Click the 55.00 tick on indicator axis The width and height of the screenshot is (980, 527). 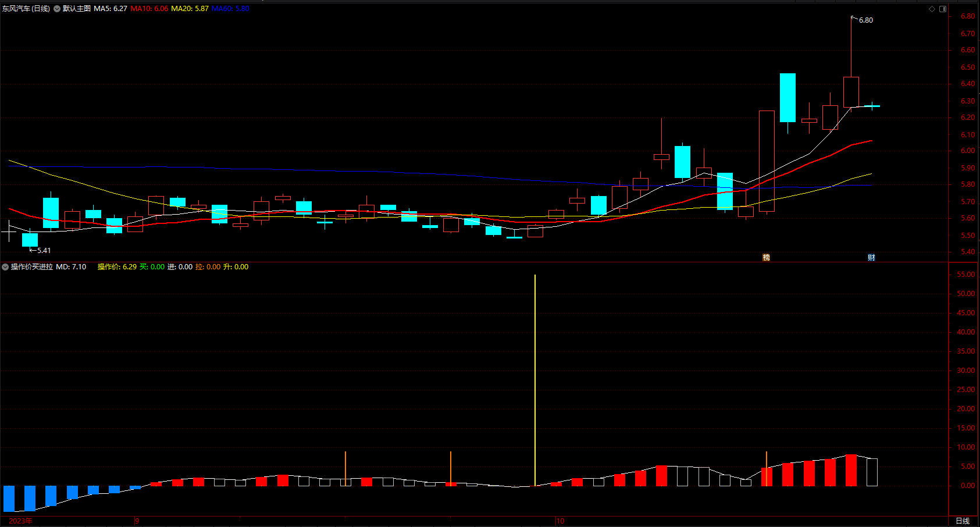click(x=966, y=275)
